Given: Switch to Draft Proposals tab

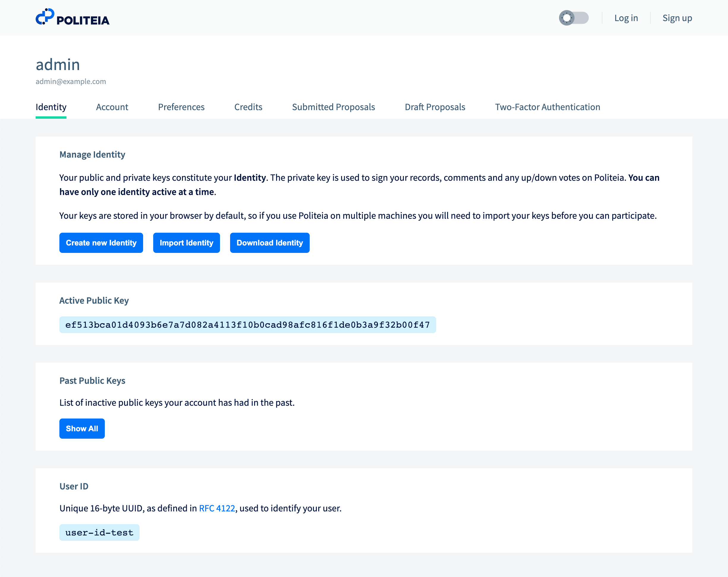Looking at the screenshot, I should (x=435, y=107).
